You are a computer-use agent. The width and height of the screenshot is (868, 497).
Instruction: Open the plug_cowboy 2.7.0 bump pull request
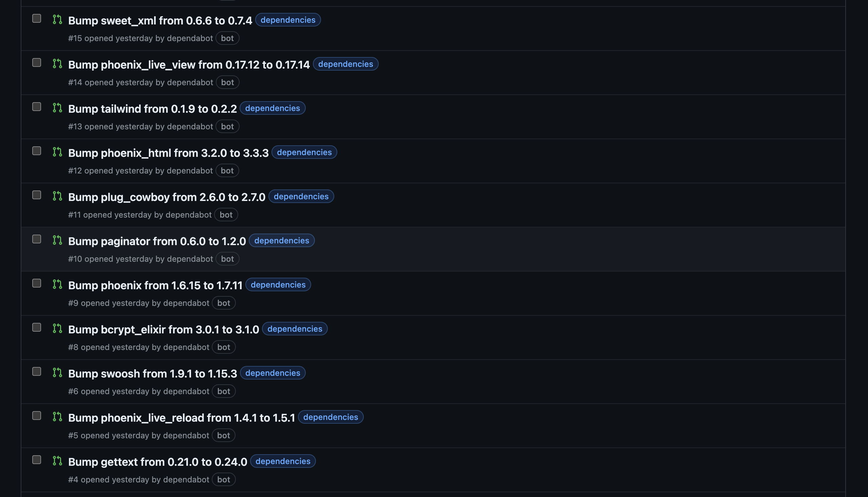[167, 197]
